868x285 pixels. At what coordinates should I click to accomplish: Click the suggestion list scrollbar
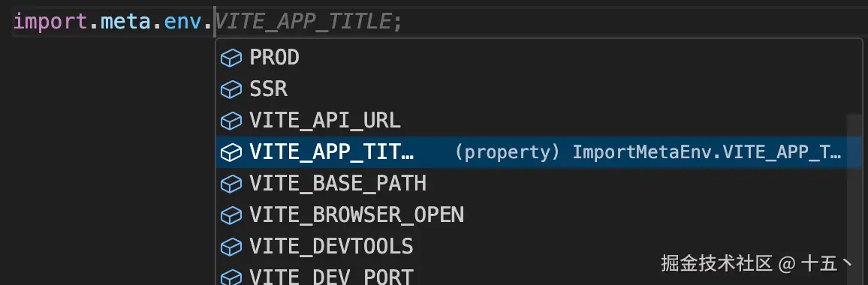pos(854,199)
